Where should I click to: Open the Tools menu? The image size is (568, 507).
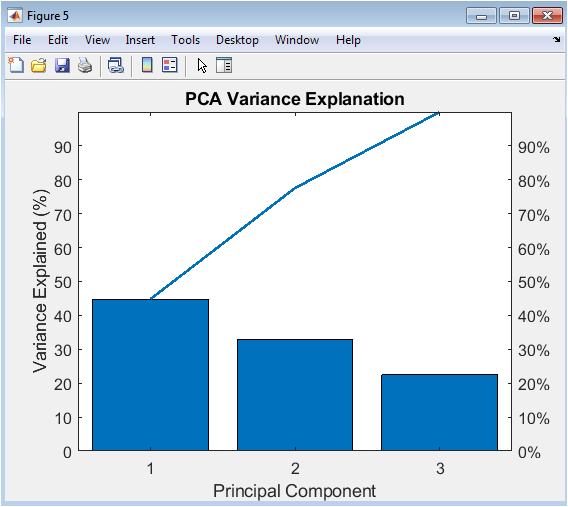[185, 40]
